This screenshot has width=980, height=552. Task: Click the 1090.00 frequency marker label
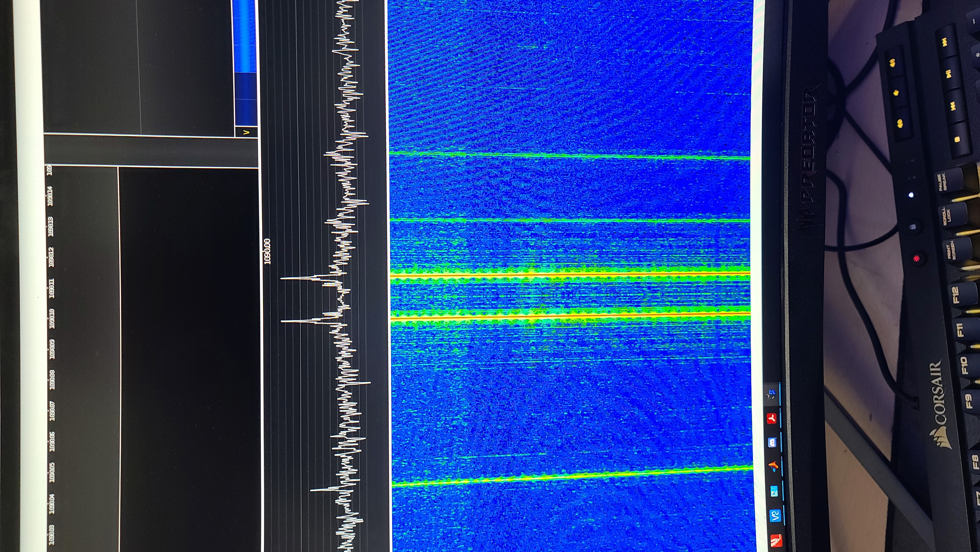pos(267,251)
